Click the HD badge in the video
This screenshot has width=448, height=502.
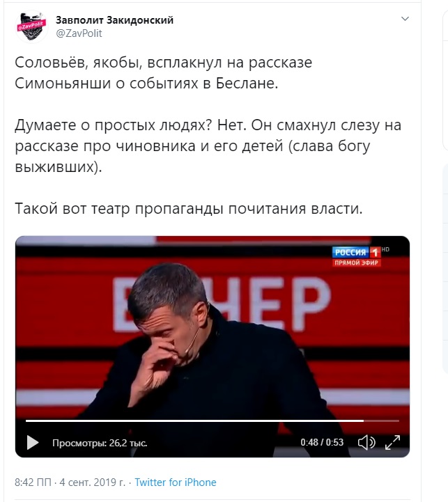(385, 249)
